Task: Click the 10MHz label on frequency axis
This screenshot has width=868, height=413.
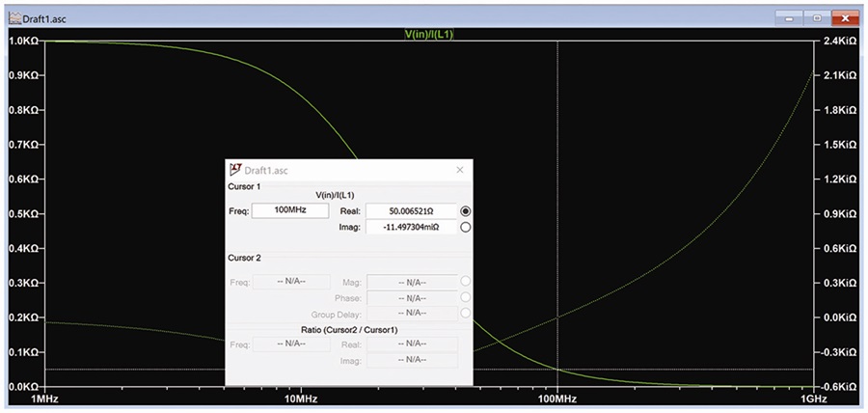Action: [x=301, y=399]
